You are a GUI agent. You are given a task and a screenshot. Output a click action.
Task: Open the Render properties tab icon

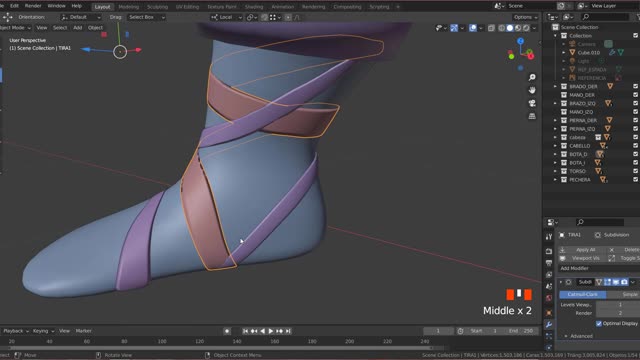(549, 251)
